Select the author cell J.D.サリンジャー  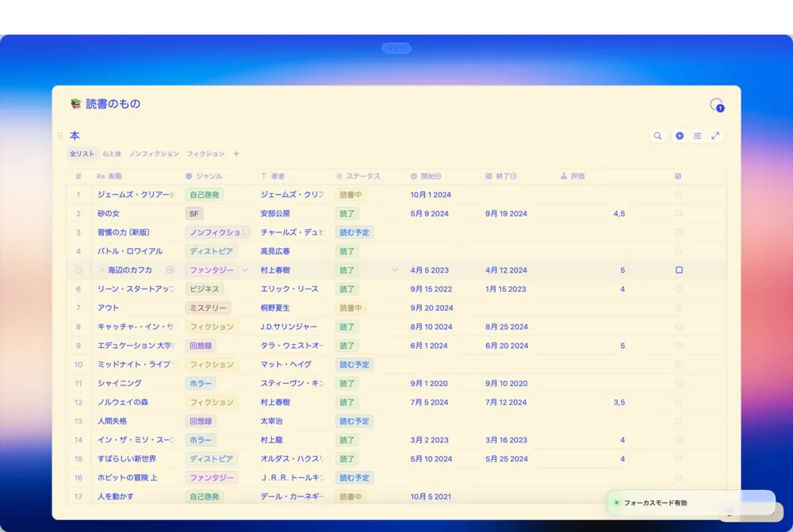click(x=289, y=327)
